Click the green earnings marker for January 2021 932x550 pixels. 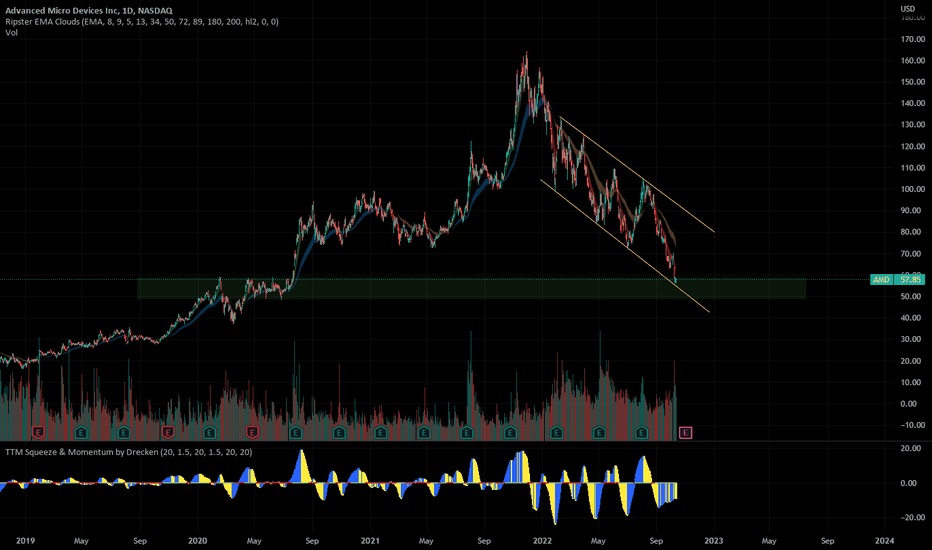(380, 432)
